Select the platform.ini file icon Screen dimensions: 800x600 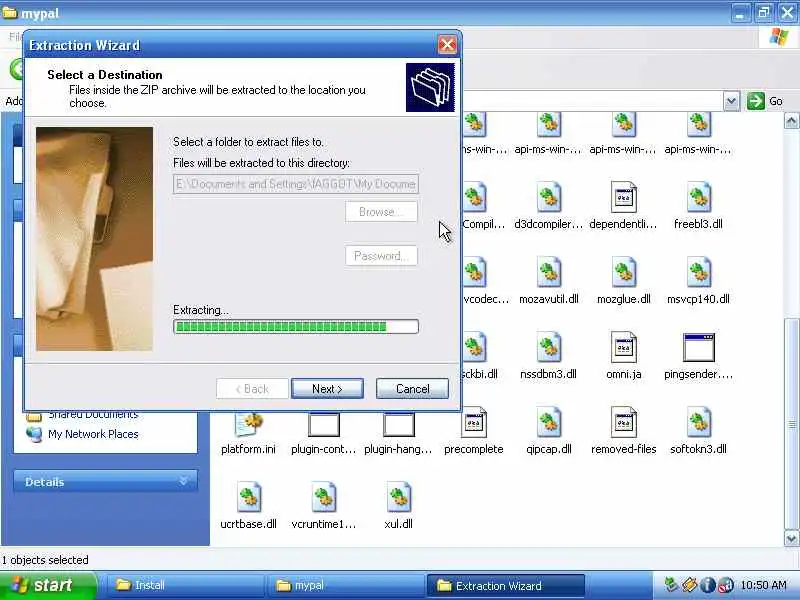(x=248, y=424)
